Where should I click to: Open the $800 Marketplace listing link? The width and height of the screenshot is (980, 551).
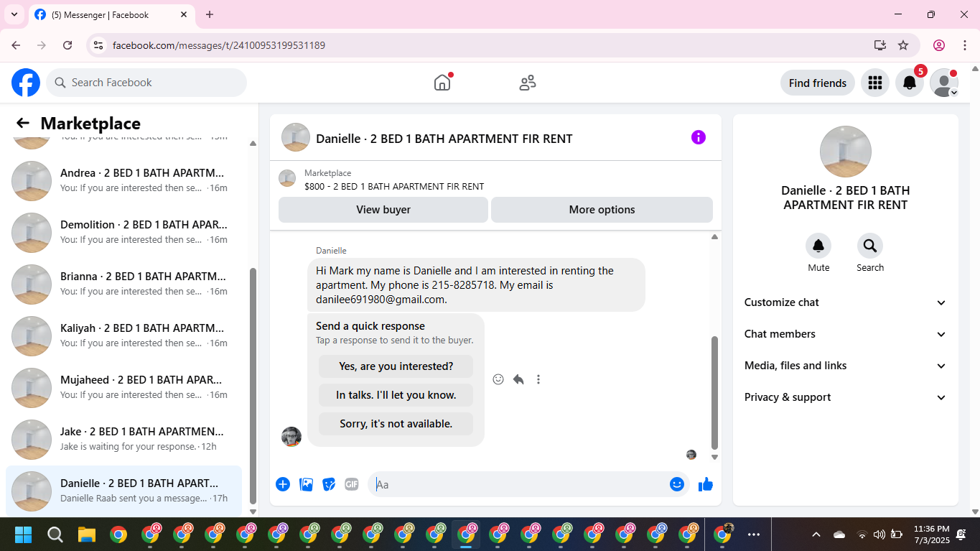(x=394, y=186)
